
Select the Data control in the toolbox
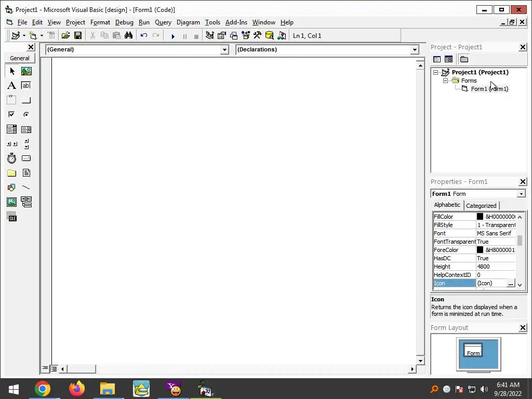click(26, 202)
